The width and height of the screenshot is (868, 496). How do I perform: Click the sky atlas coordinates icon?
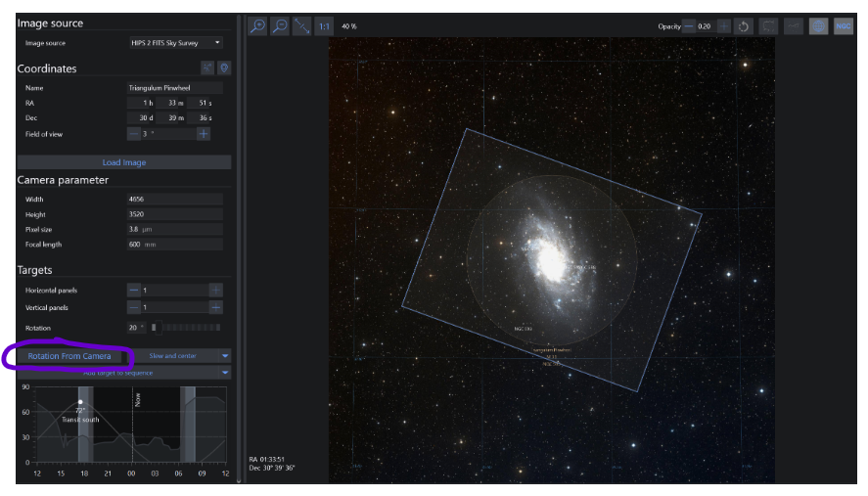point(207,68)
